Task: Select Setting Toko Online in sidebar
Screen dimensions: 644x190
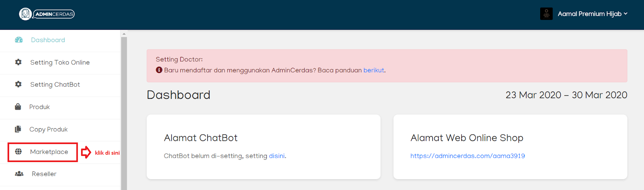Action: (60, 63)
